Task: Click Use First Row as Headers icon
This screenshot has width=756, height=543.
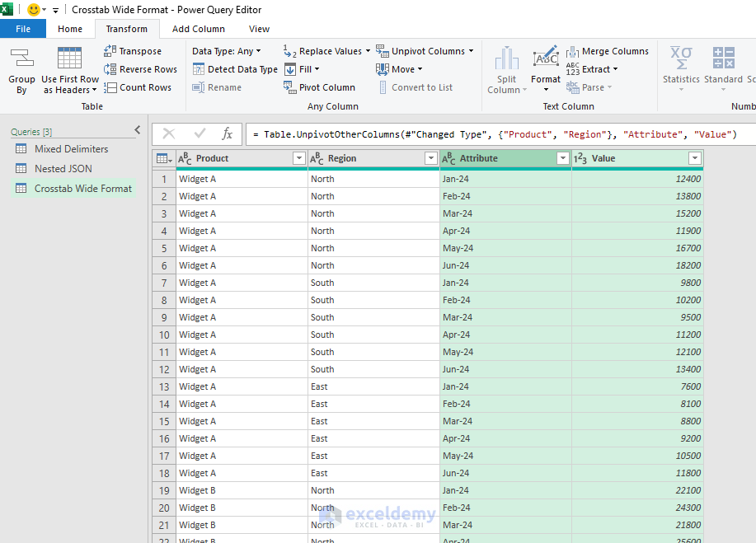Action: point(69,59)
